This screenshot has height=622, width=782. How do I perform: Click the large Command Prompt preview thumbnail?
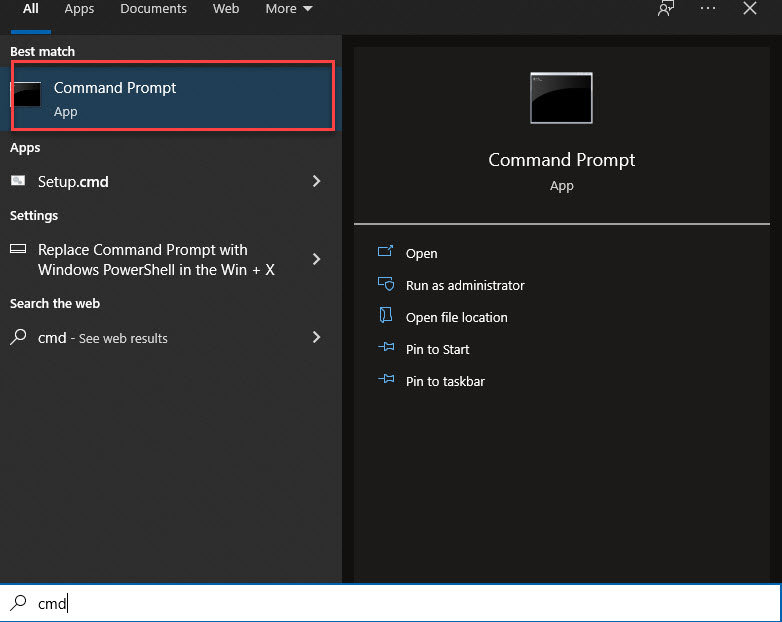pyautogui.click(x=562, y=98)
